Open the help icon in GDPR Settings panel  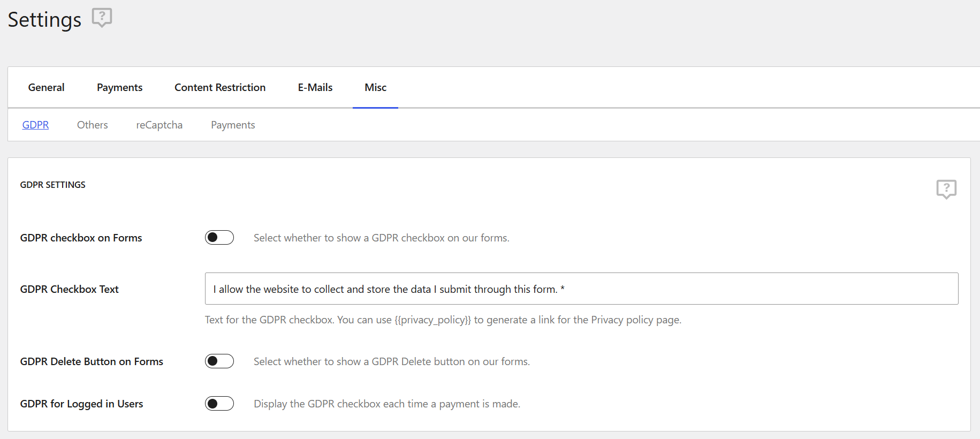coord(946,189)
